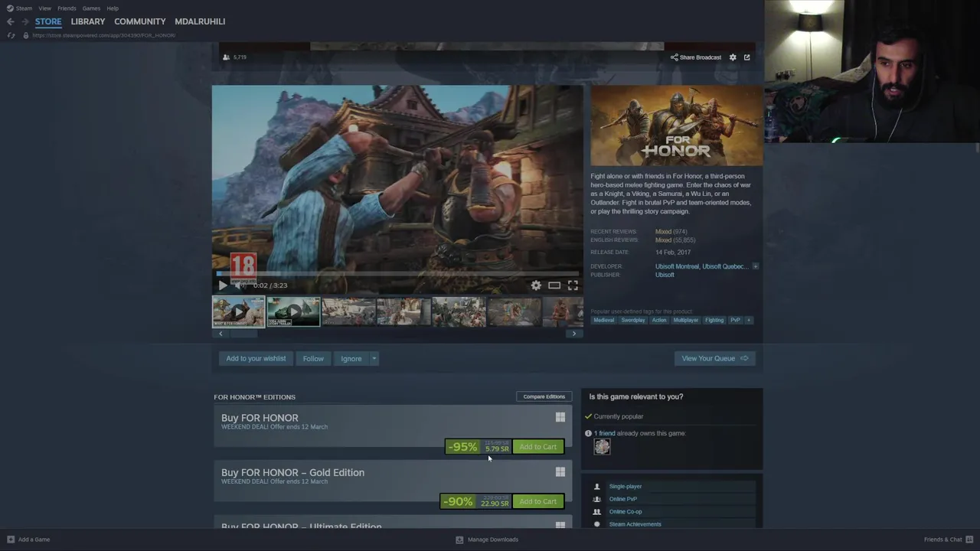This screenshot has height=551, width=980.
Task: Switch to the LIBRARY tab
Action: 88,21
